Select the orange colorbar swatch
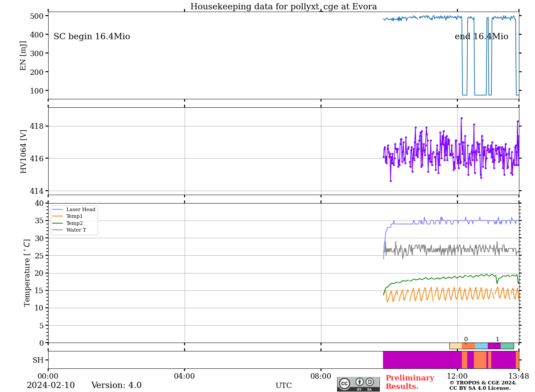Viewport: 535px width, 392px height. (x=469, y=346)
